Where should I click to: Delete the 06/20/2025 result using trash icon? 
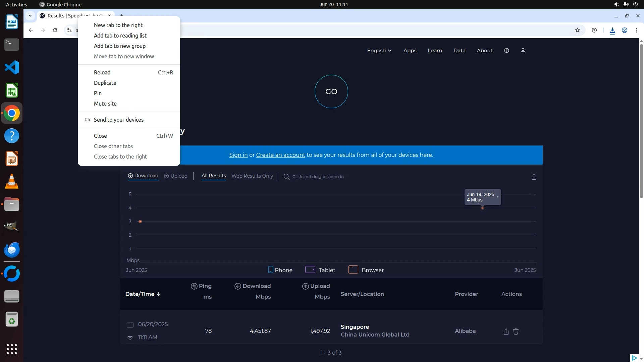[516, 331]
